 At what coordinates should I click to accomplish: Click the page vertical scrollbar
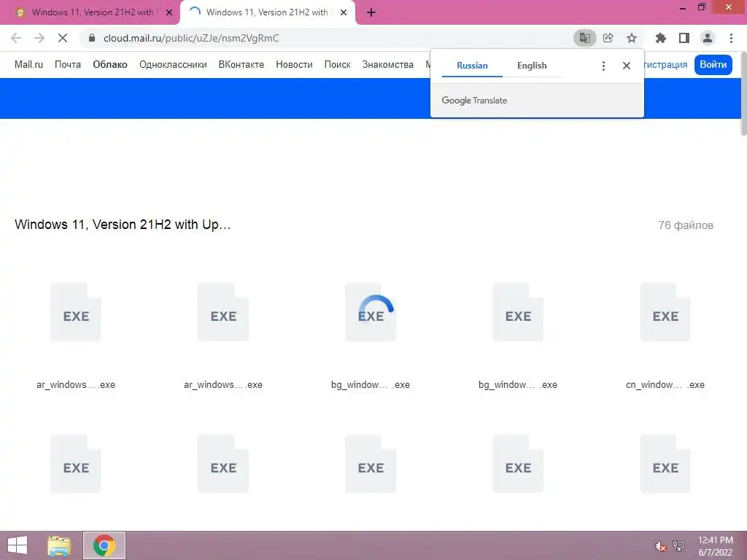point(743,93)
